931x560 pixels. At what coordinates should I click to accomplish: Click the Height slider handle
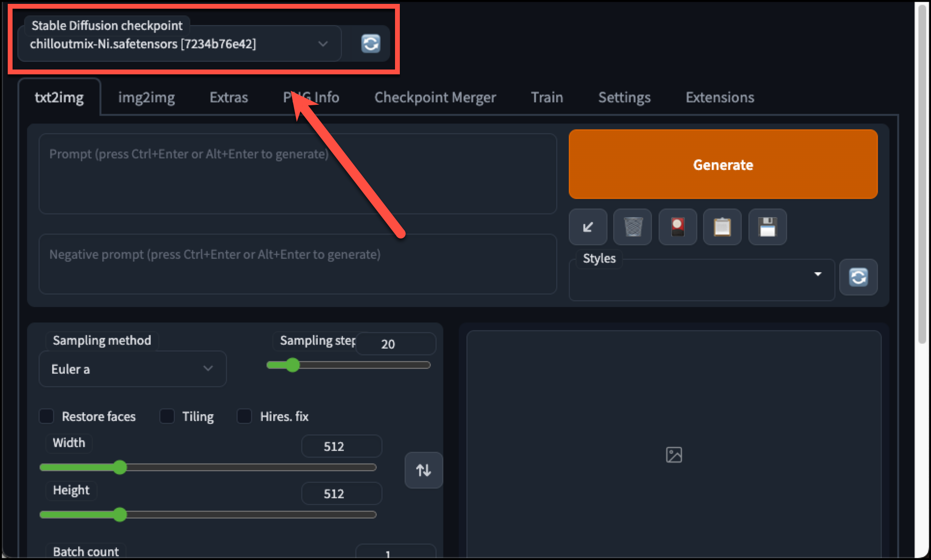pyautogui.click(x=120, y=515)
